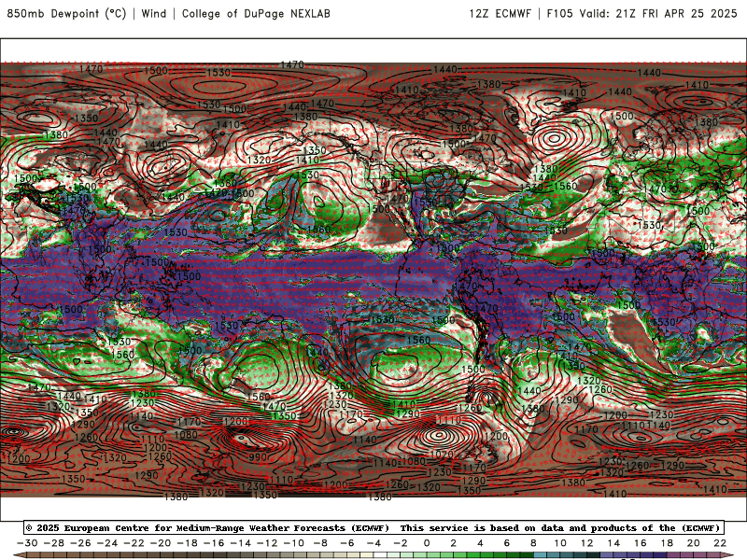Click 'F105 Valid: 21Z FRI APR 25 2025'
747x560 pixels.
tap(641, 13)
